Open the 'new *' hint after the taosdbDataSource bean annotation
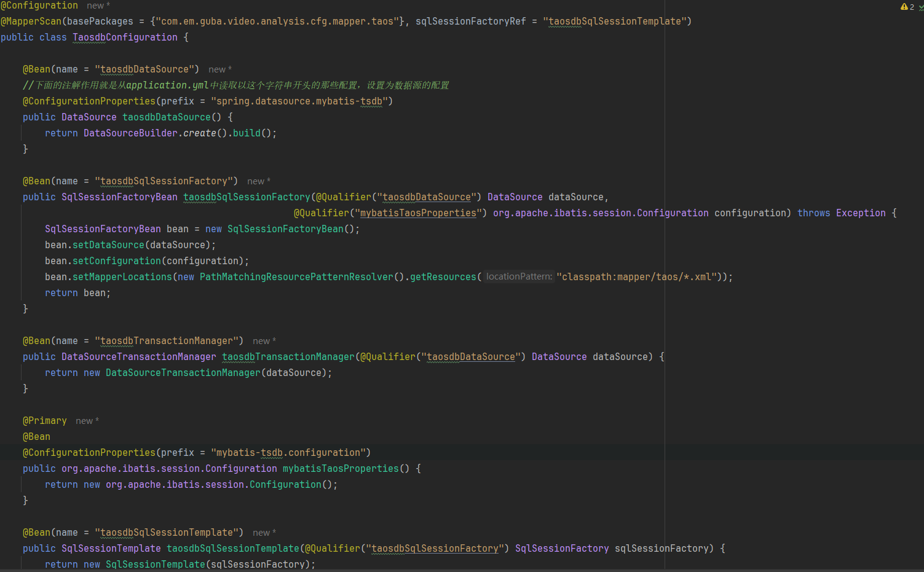The image size is (924, 572). pyautogui.click(x=220, y=69)
